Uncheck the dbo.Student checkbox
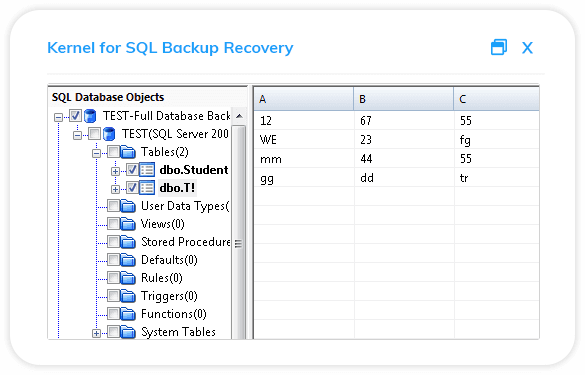This screenshot has height=375, width=585. [132, 170]
